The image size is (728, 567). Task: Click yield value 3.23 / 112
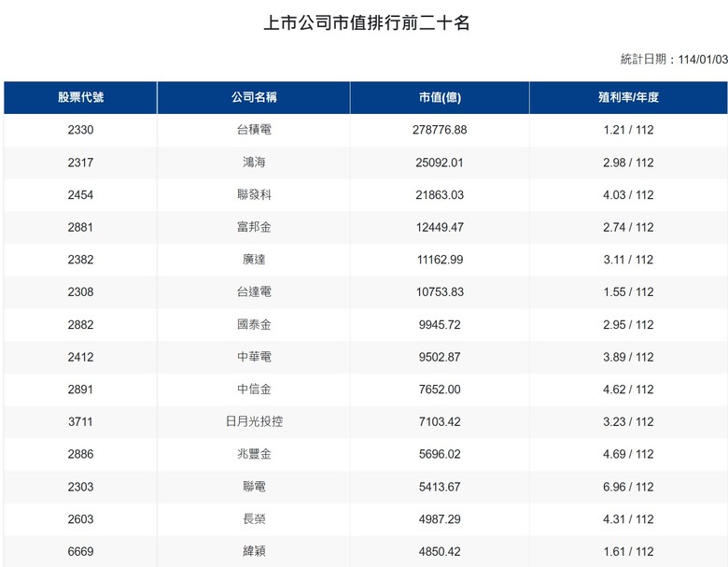628,422
